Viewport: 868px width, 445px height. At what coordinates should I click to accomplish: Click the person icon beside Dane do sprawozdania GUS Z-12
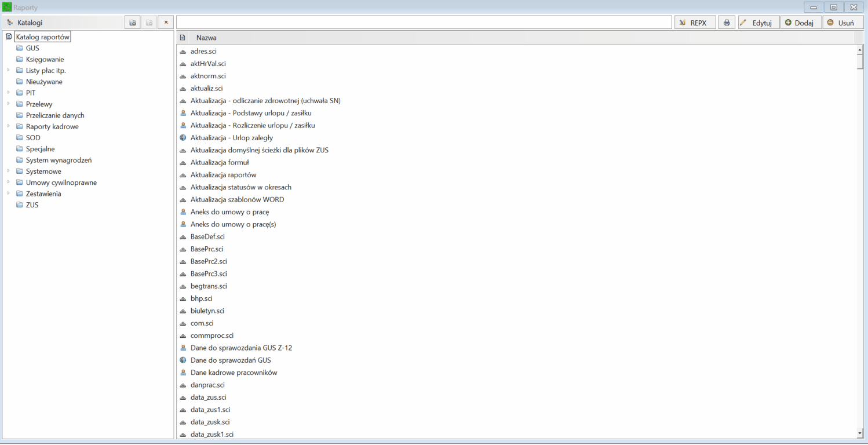tap(183, 348)
